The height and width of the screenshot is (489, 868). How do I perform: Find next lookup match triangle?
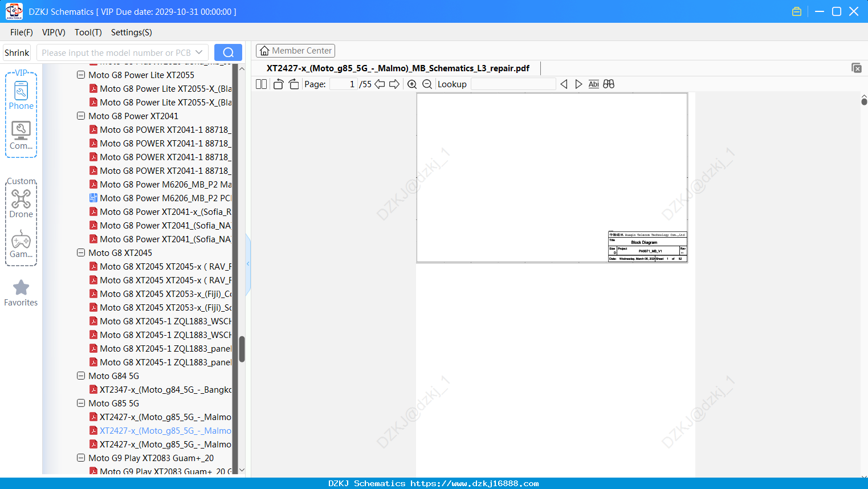click(578, 84)
